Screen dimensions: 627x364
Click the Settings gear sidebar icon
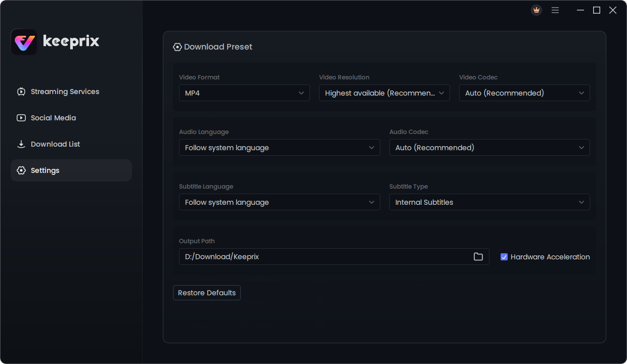[x=21, y=170]
